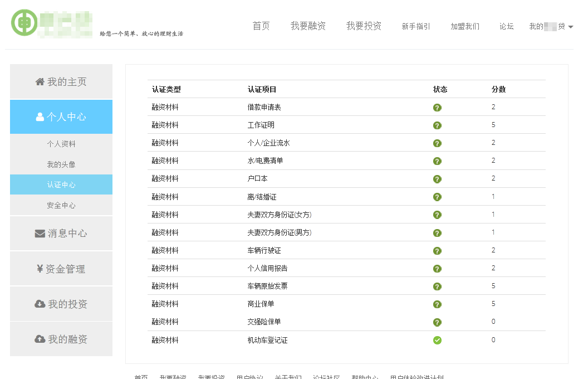Screen dimensions: 588x379
Task: Click 交强险保单 item text
Action: 264,322
